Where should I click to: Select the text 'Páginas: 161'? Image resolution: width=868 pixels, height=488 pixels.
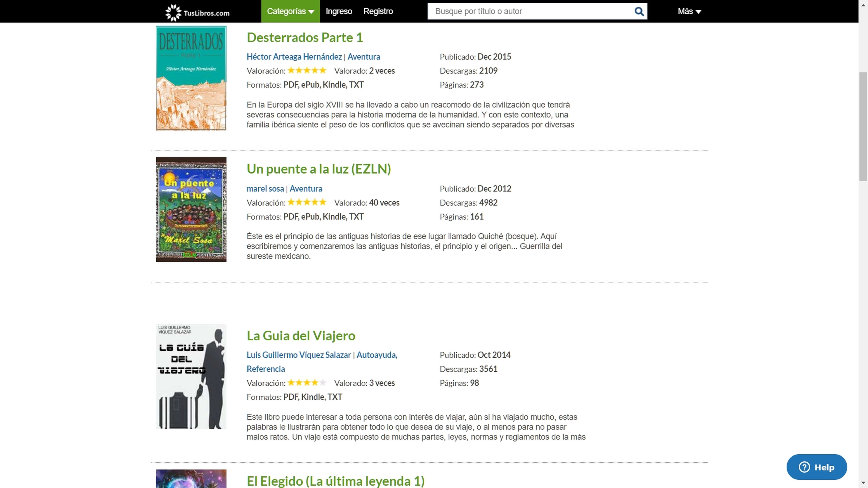pyautogui.click(x=461, y=217)
